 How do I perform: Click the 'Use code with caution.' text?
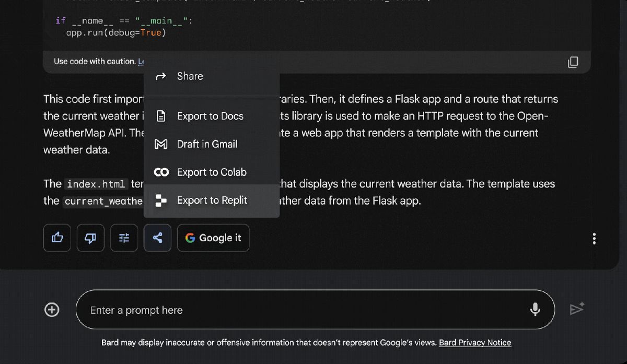point(95,62)
